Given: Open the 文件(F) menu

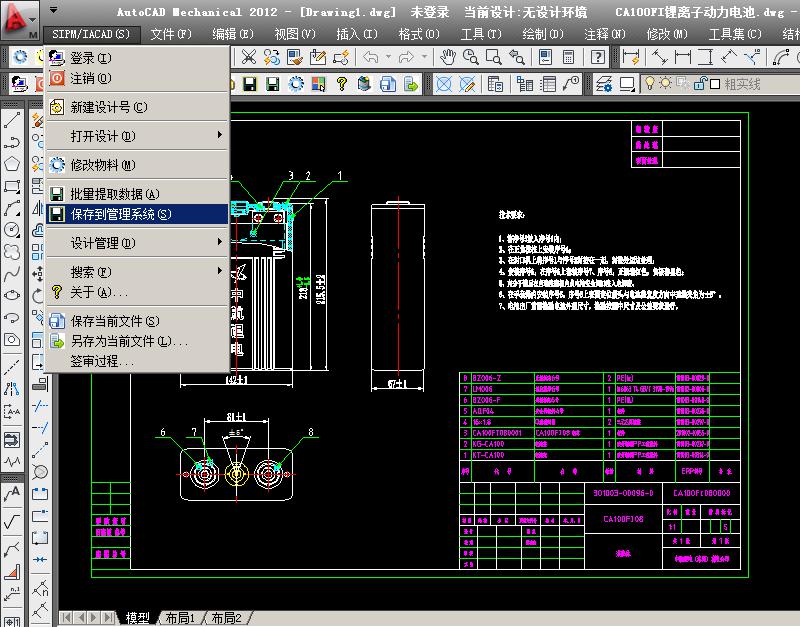Looking at the screenshot, I should point(171,34).
